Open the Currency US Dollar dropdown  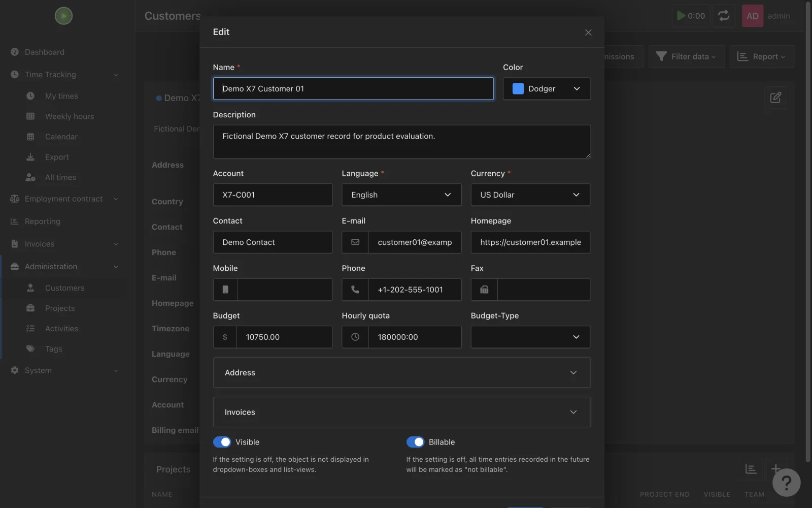click(x=530, y=195)
